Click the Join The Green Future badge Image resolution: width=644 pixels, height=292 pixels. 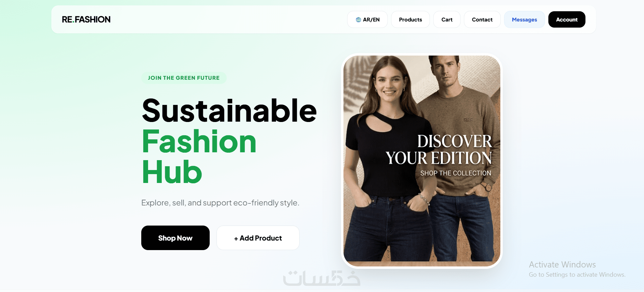coord(184,78)
